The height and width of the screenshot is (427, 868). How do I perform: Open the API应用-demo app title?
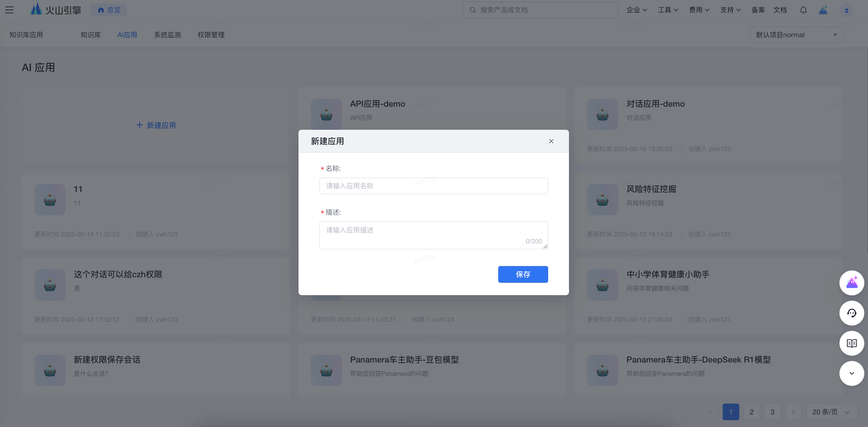pos(377,104)
